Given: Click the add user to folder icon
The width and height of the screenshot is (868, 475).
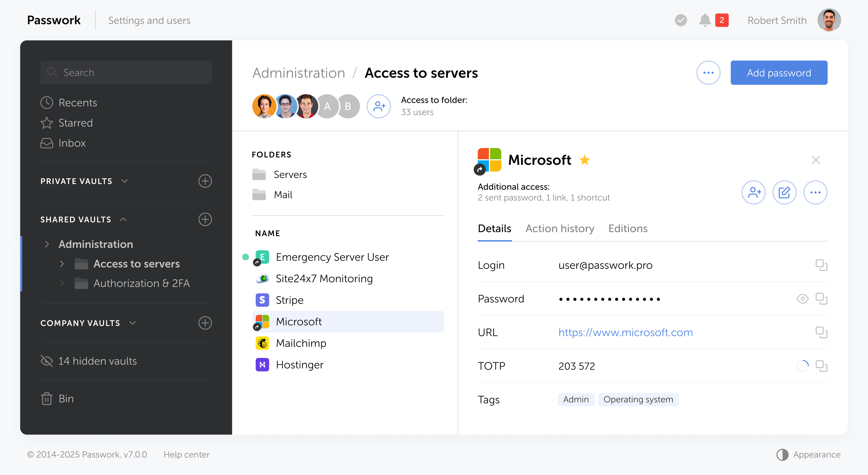Looking at the screenshot, I should [379, 106].
